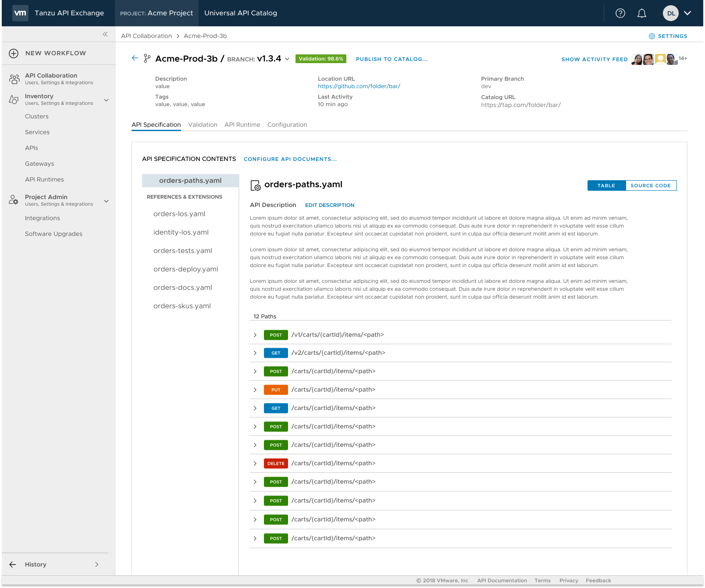Image resolution: width=705 pixels, height=588 pixels.
Task: Click the Project Admin user-gear icon
Action: tap(14, 200)
